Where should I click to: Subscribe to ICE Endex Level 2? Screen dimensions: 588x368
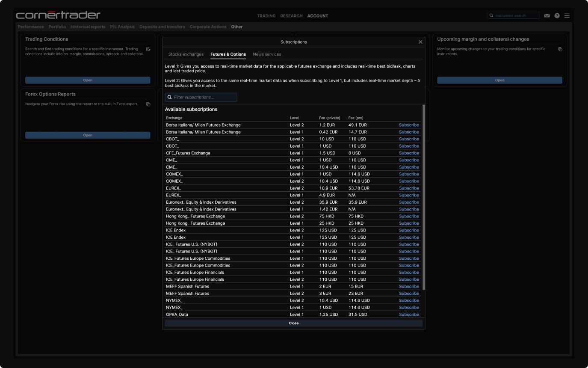click(x=409, y=230)
